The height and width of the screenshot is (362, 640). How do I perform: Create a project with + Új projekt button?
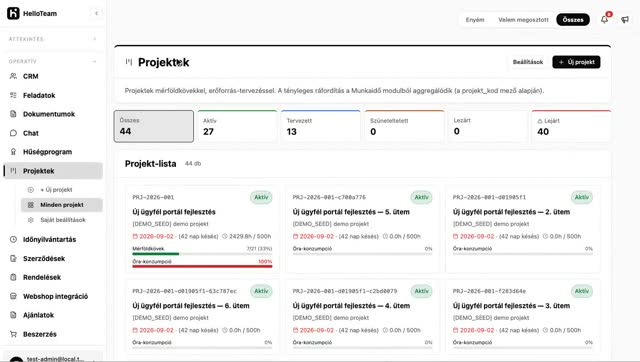point(576,62)
